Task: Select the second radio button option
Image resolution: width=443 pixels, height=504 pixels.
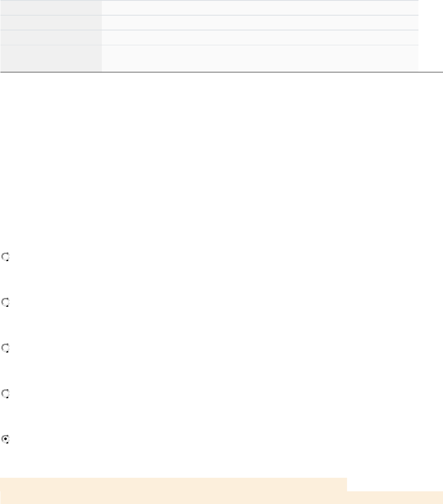Action: pyautogui.click(x=6, y=303)
